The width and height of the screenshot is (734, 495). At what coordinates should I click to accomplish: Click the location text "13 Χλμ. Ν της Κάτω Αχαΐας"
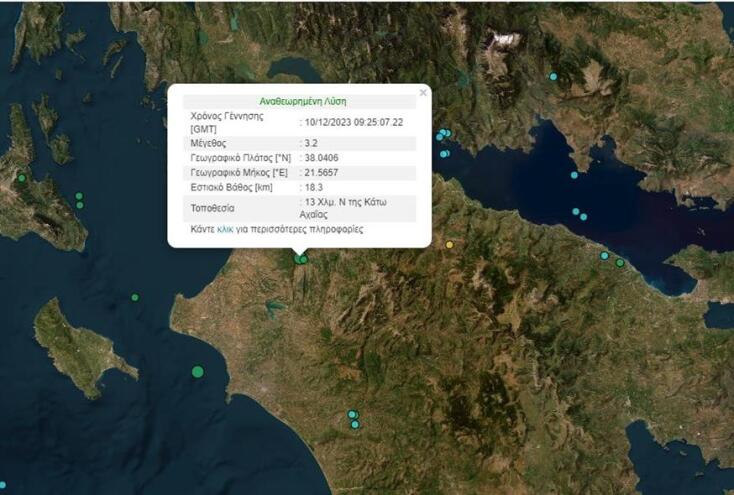click(344, 207)
